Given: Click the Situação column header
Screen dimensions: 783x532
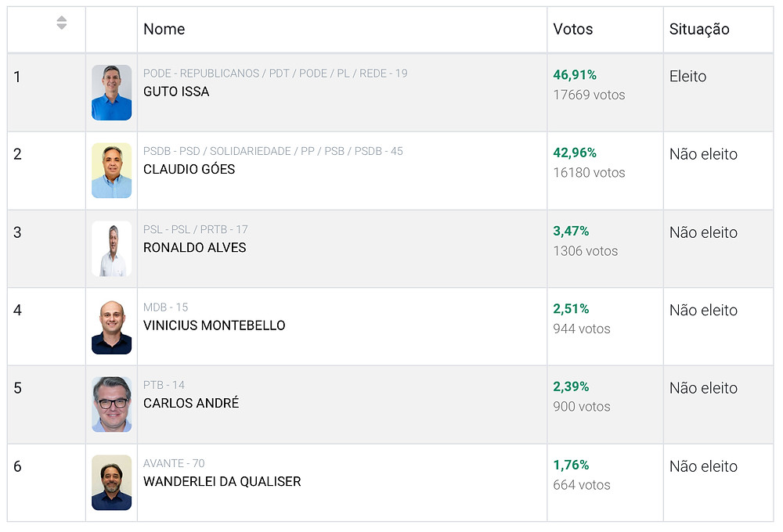Looking at the screenshot, I should point(699,29).
